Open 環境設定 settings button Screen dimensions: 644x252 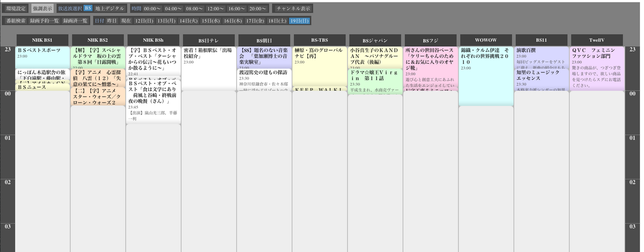[16, 8]
